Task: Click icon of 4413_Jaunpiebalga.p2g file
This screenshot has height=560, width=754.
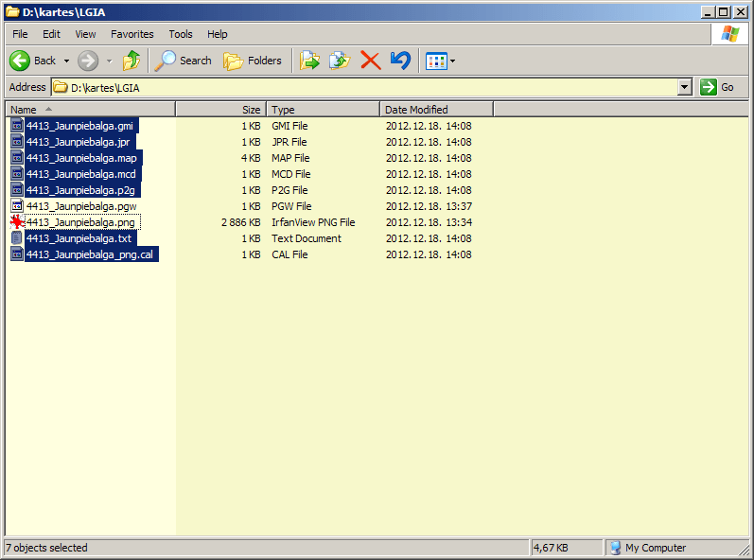Action: (x=17, y=190)
